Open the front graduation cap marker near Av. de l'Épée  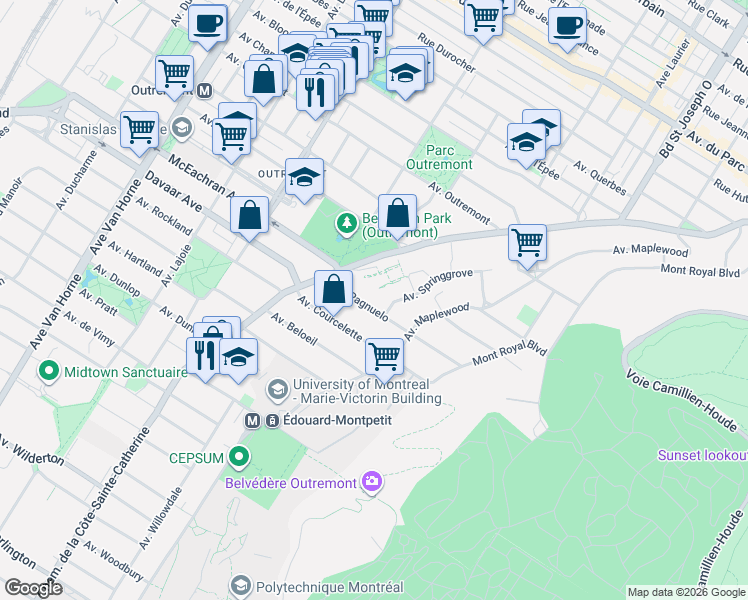(526, 144)
